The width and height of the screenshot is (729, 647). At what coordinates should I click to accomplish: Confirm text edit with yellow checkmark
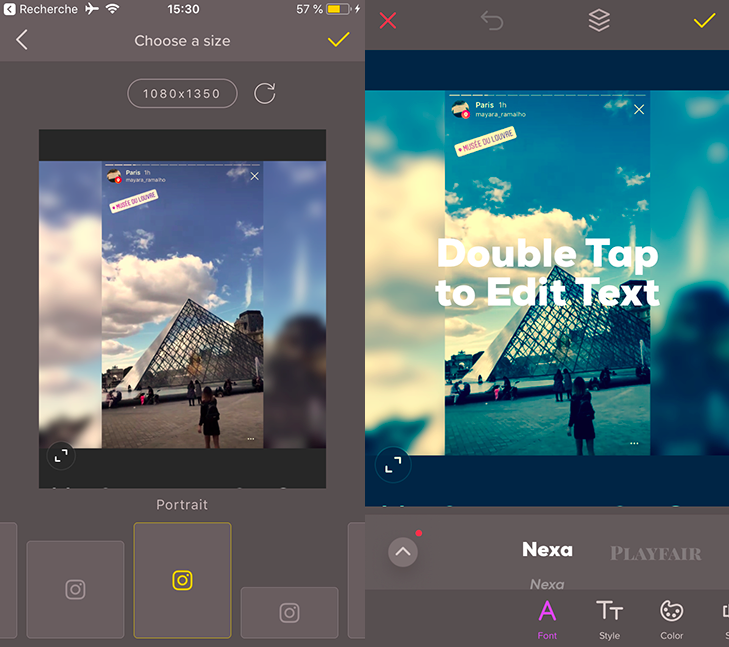(x=705, y=21)
